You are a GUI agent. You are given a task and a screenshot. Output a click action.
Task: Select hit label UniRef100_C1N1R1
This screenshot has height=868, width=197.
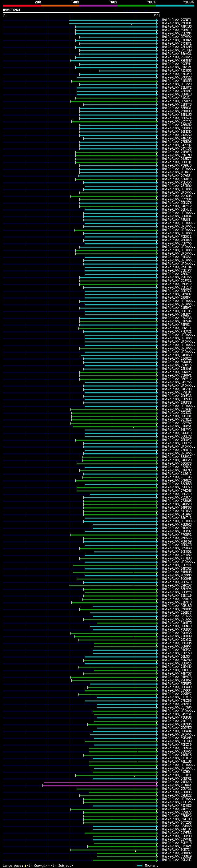point(176,67)
